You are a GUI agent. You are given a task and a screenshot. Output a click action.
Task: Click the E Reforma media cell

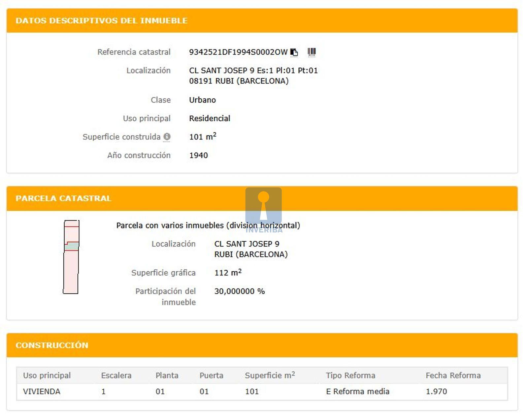click(x=357, y=392)
